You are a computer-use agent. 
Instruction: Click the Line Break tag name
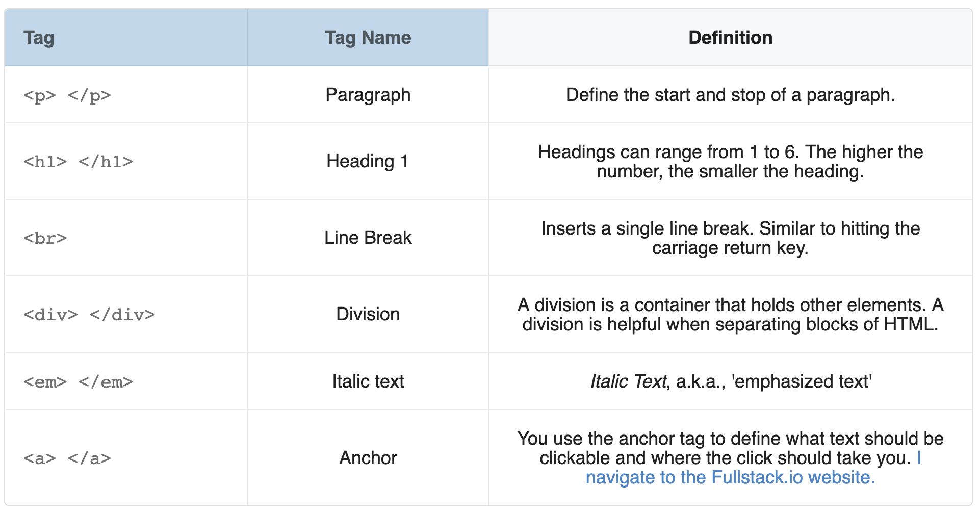tap(368, 238)
